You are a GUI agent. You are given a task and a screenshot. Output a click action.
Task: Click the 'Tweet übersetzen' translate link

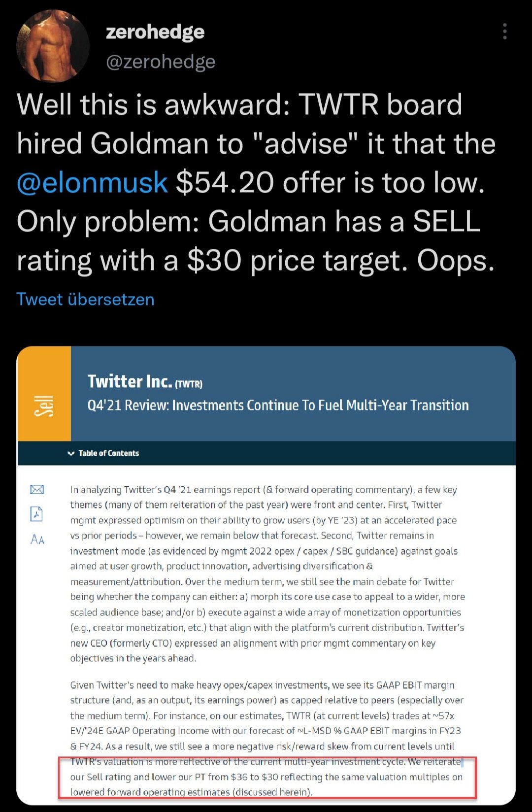(85, 300)
